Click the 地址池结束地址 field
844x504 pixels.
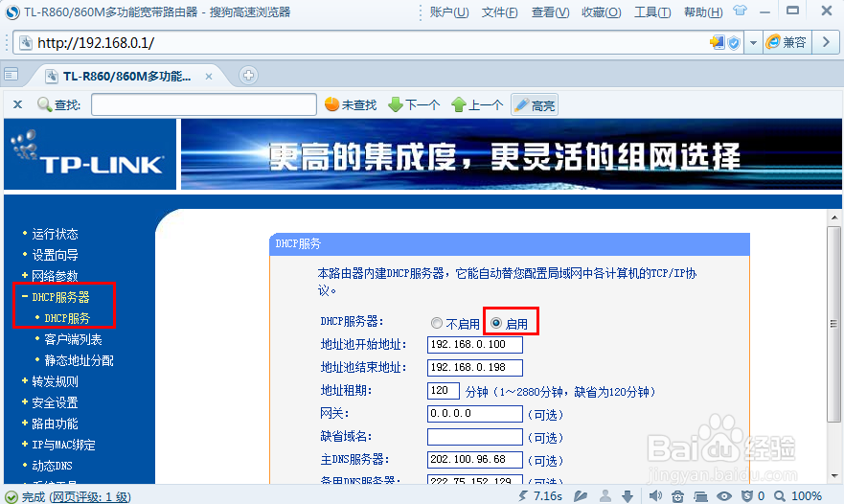(475, 368)
